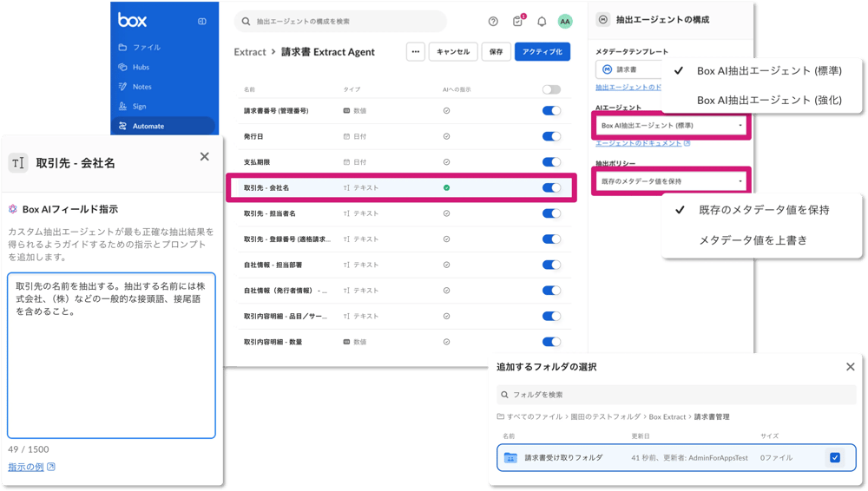Image resolution: width=868 pixels, height=491 pixels.
Task: Check the 請求書受け取りフォルダ checkbox
Action: [835, 458]
